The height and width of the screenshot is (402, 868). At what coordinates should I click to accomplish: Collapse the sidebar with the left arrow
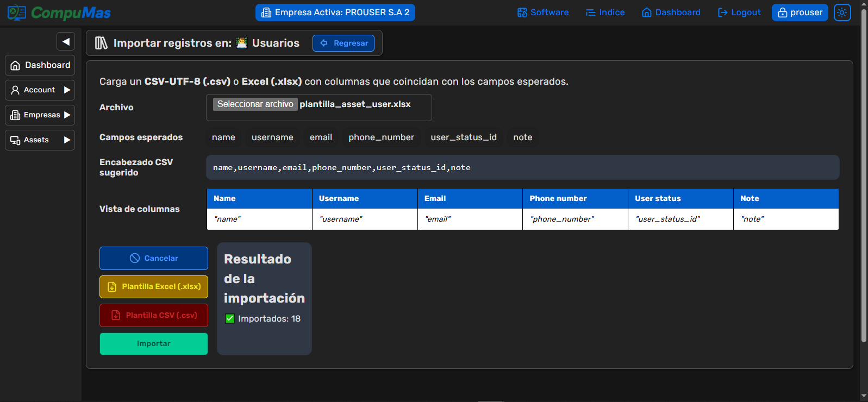point(66,41)
